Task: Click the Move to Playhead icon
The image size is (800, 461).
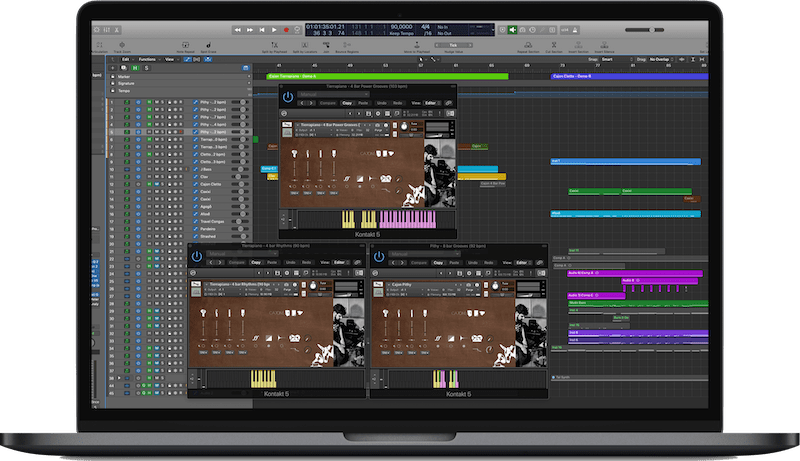Action: [417, 46]
